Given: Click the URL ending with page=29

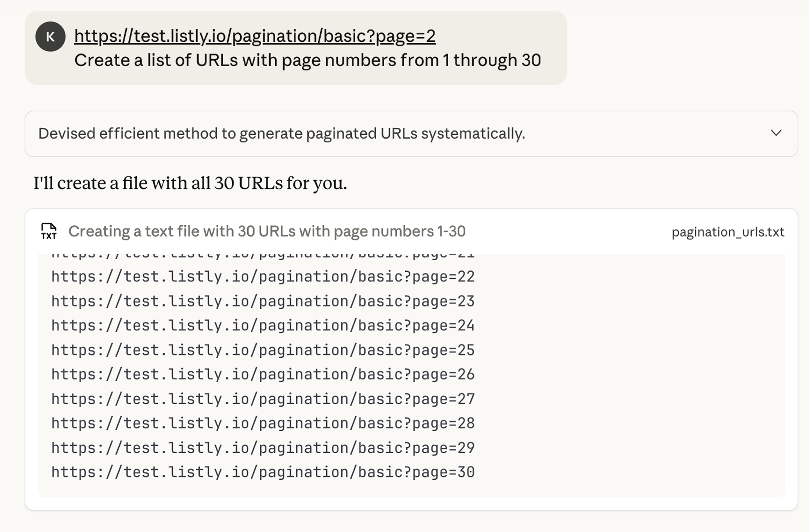Looking at the screenshot, I should click(263, 448).
